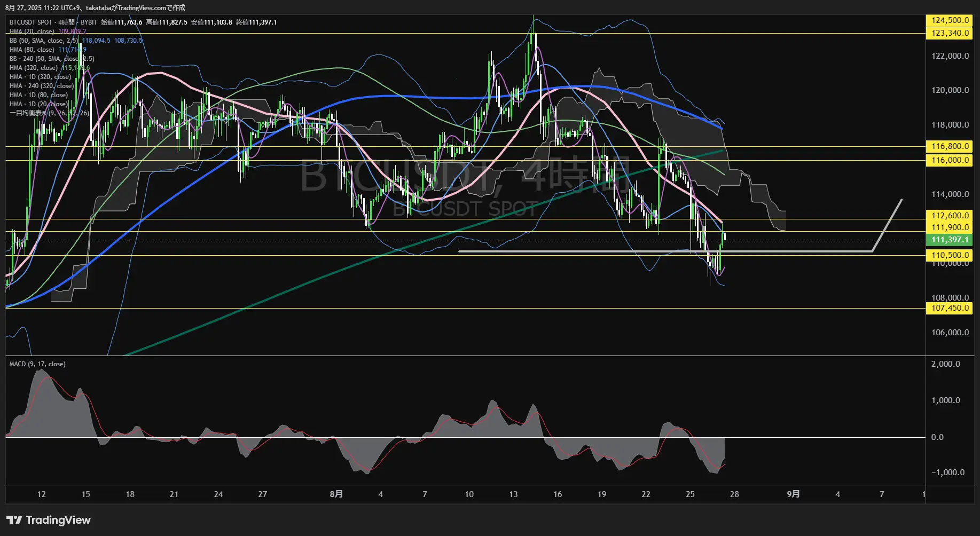The height and width of the screenshot is (536, 980).
Task: Click the BTCUSDT SPOT symbol title
Action: (x=31, y=22)
